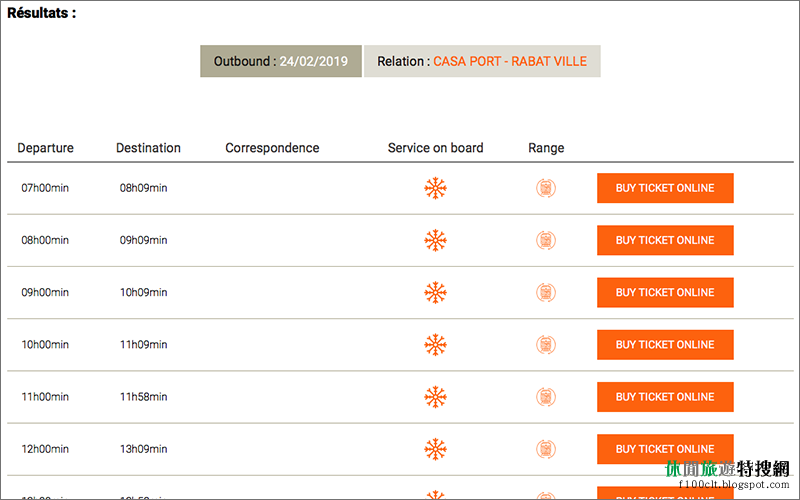The width and height of the screenshot is (800, 500).
Task: Click the range train icon for 10h00min departure
Action: [546, 345]
